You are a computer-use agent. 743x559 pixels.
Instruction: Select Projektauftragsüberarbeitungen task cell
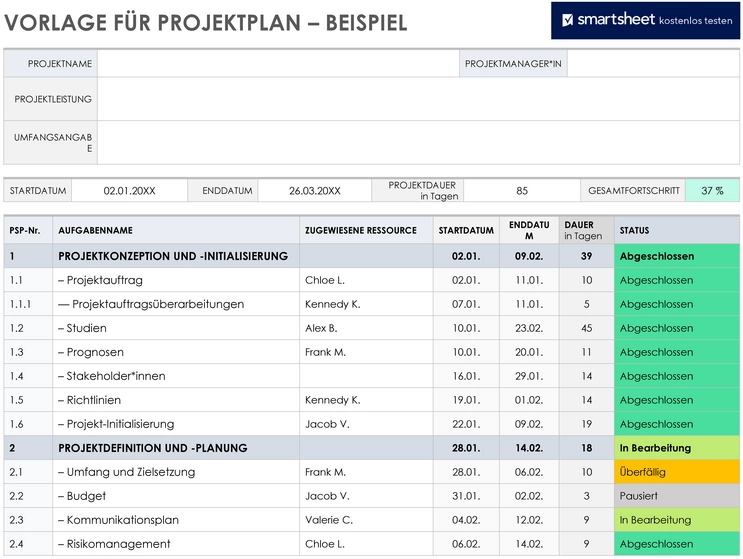(x=176, y=304)
